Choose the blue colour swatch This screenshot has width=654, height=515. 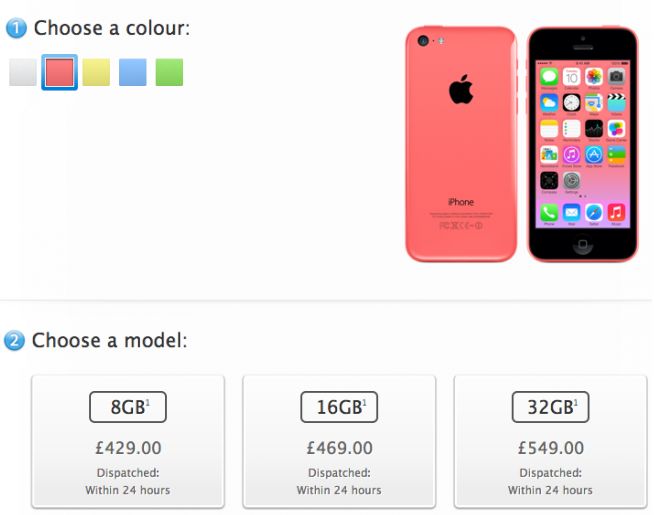click(x=133, y=72)
